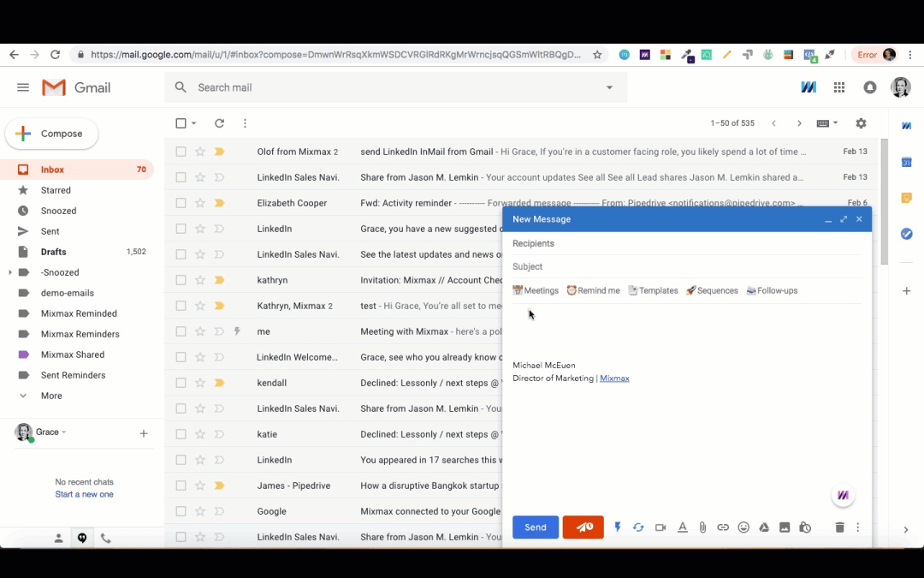Attach a file using the paperclip icon
This screenshot has width=924, height=578.
click(x=702, y=527)
